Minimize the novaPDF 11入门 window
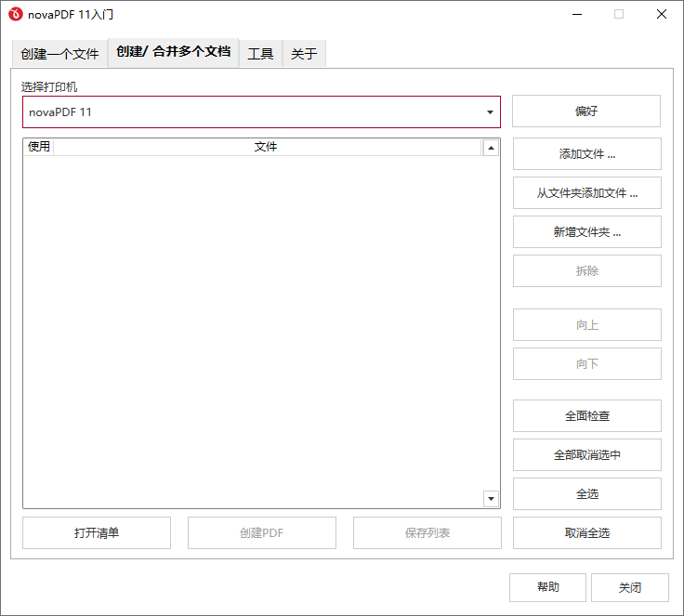 (577, 14)
